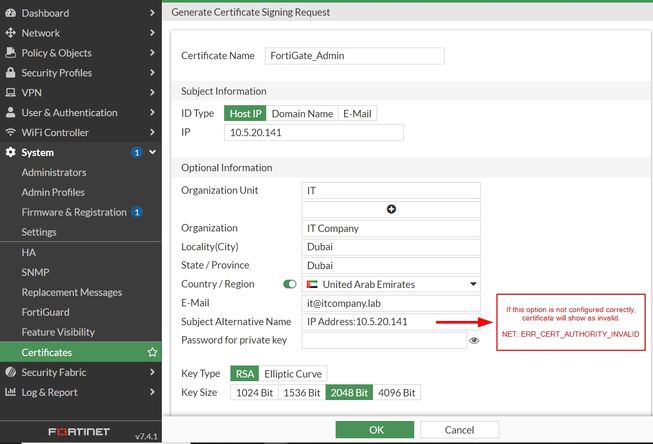Click the Policy & Objects icon
The height and width of the screenshot is (444, 653).
(x=10, y=53)
